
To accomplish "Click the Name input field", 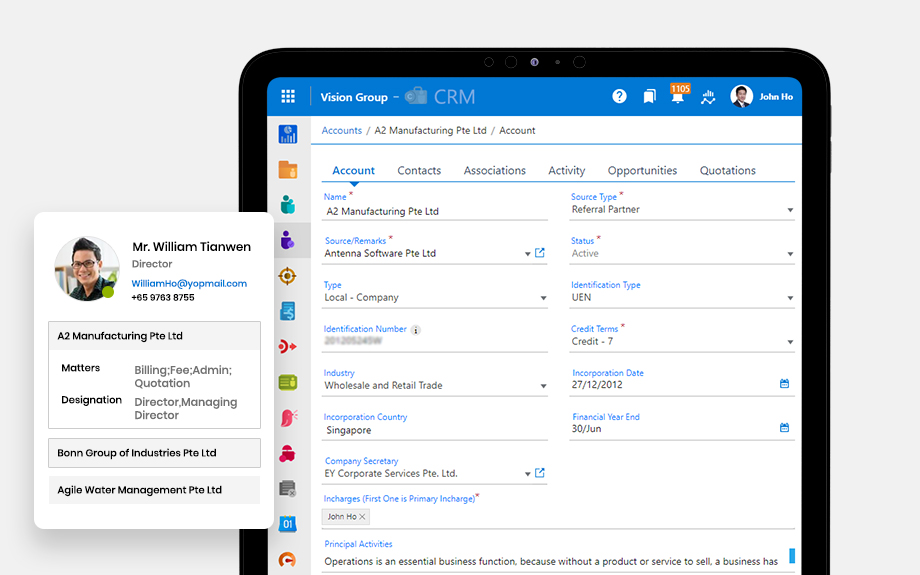I will click(x=435, y=212).
